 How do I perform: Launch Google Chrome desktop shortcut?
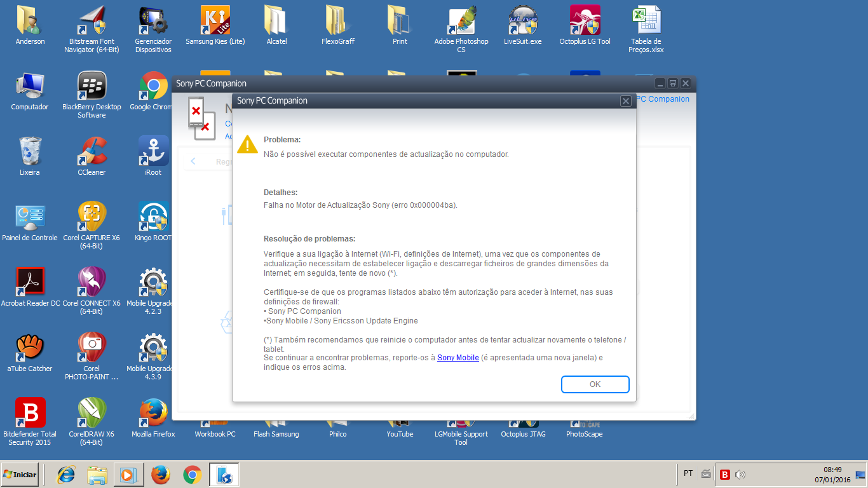151,91
